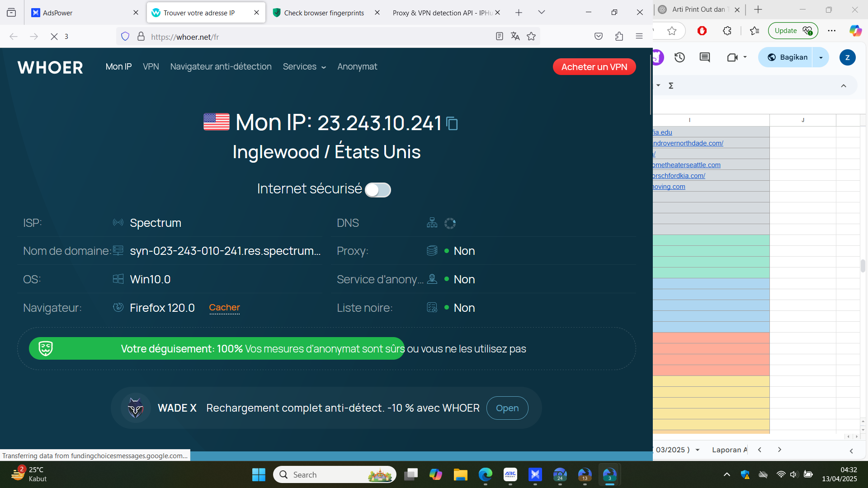This screenshot has height=488, width=868.
Task: Open File Explorer from the taskbar
Action: [x=461, y=474]
